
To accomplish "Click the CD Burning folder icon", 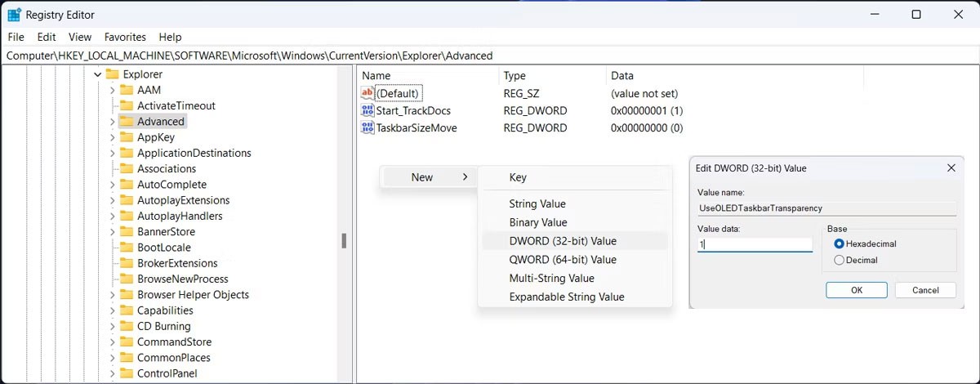I will (127, 326).
